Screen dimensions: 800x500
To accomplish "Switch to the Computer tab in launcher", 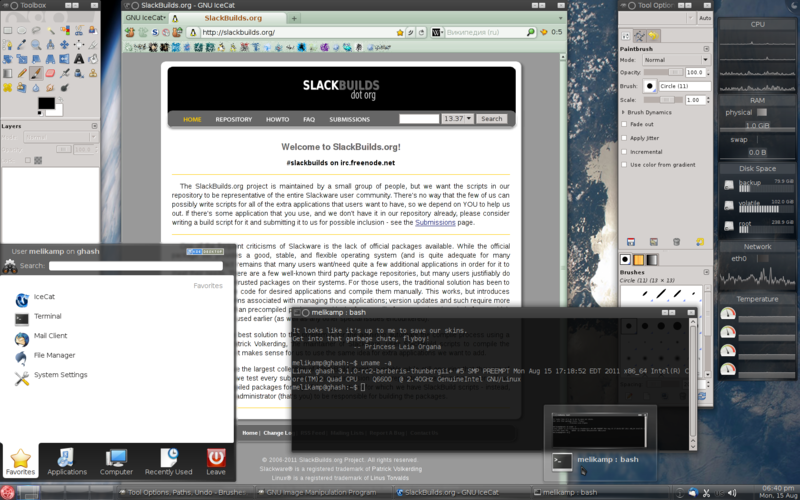I will [x=116, y=462].
